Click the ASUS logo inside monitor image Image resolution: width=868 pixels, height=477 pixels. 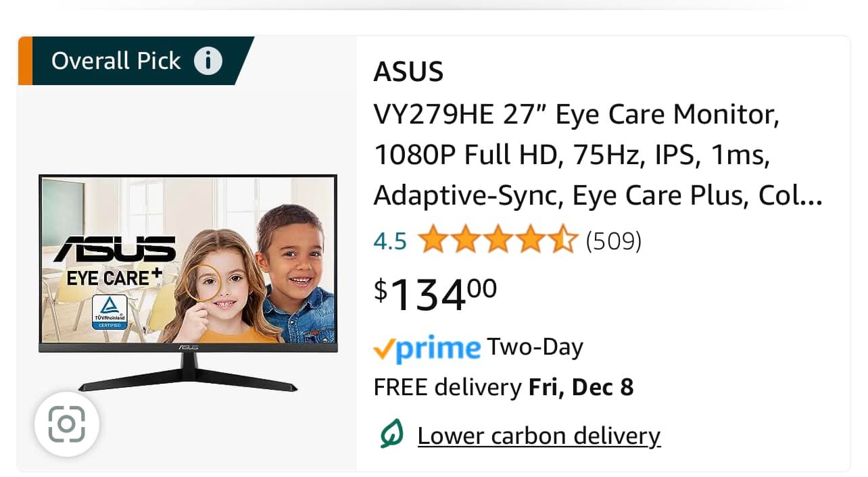click(115, 250)
